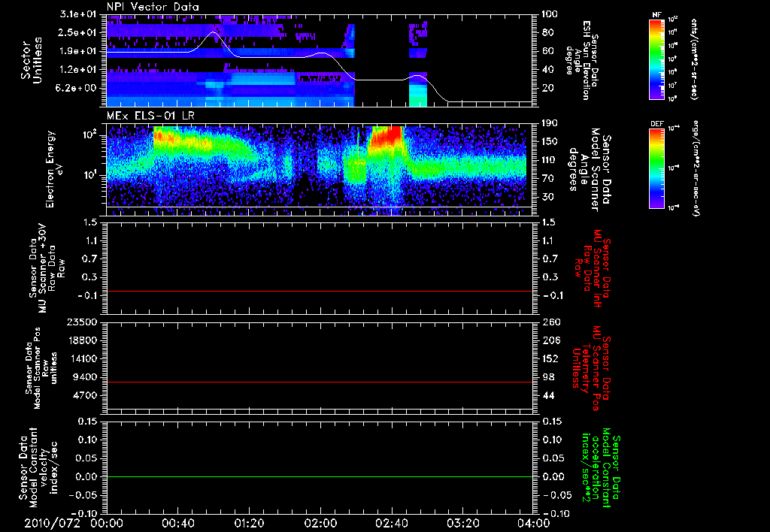Click the "Model Scanner Angle degrees" axis title
The image size is (770, 532).
(x=590, y=170)
